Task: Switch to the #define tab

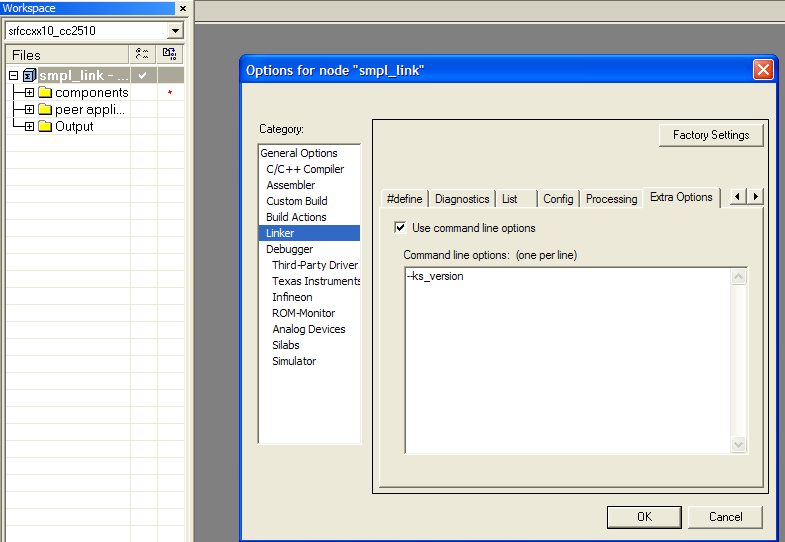Action: (405, 199)
